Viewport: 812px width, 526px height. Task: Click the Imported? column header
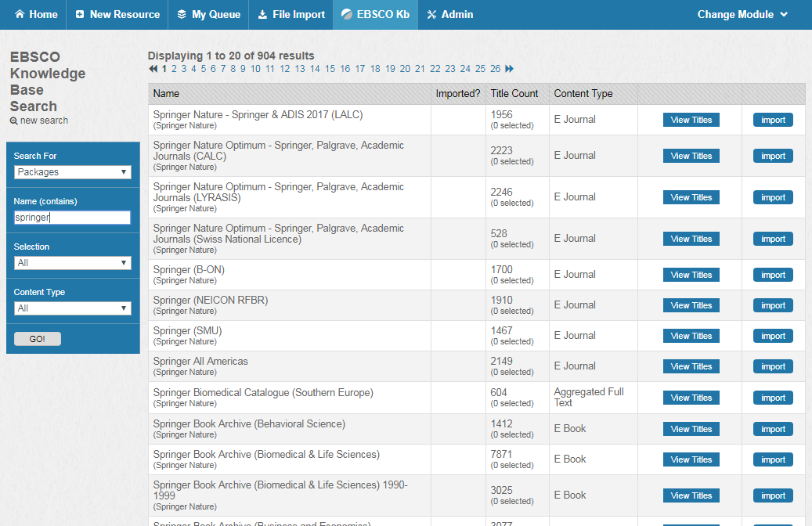[458, 94]
